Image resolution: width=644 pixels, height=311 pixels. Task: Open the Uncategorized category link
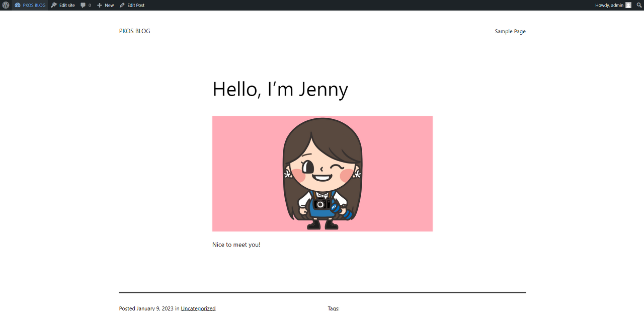click(x=198, y=308)
